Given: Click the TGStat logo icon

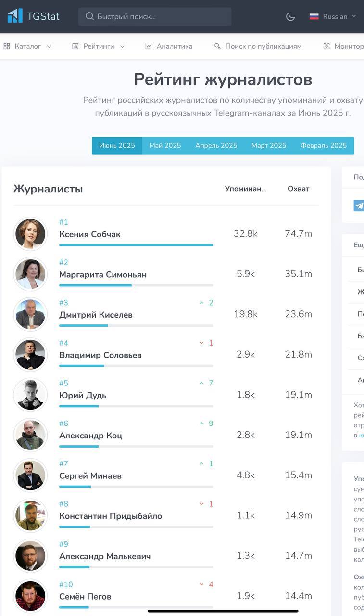Looking at the screenshot, I should [15, 16].
